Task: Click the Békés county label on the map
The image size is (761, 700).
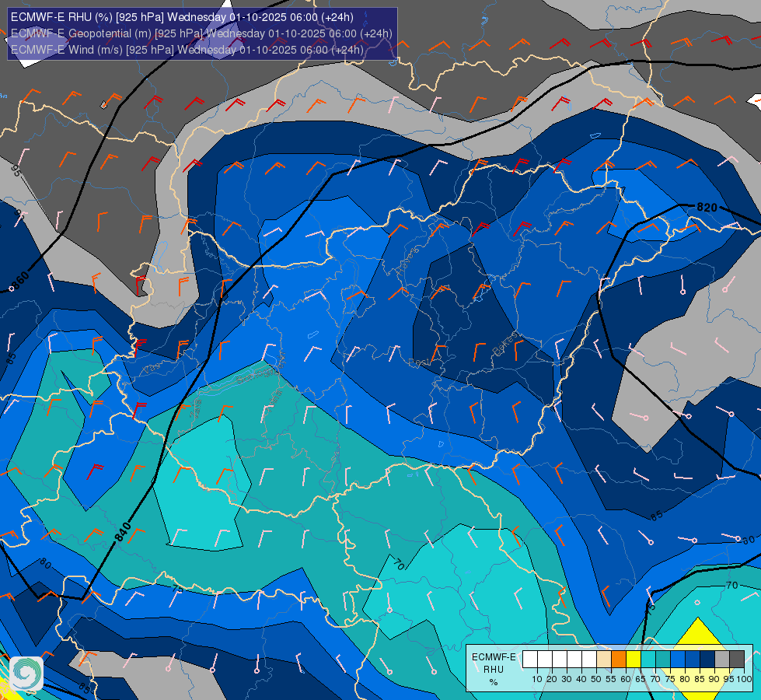Action: coord(504,344)
